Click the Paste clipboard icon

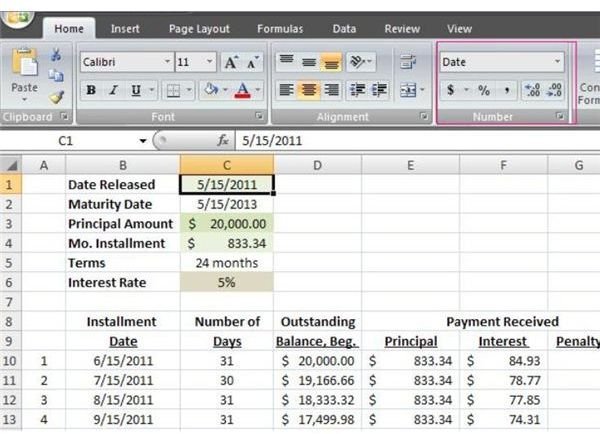[24, 62]
